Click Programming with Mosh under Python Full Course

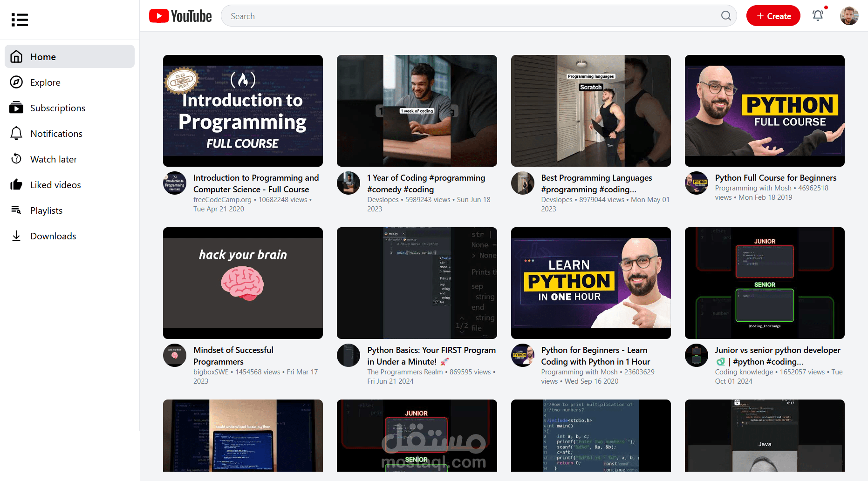point(753,188)
